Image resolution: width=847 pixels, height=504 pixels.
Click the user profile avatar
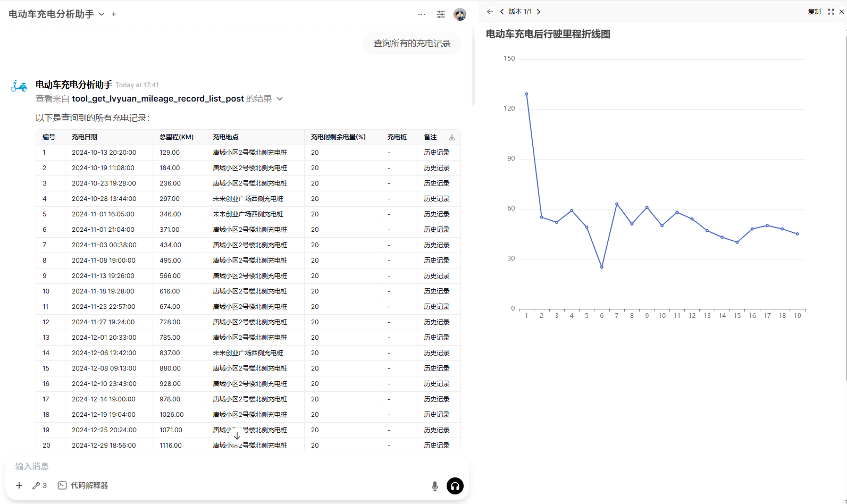tap(460, 14)
